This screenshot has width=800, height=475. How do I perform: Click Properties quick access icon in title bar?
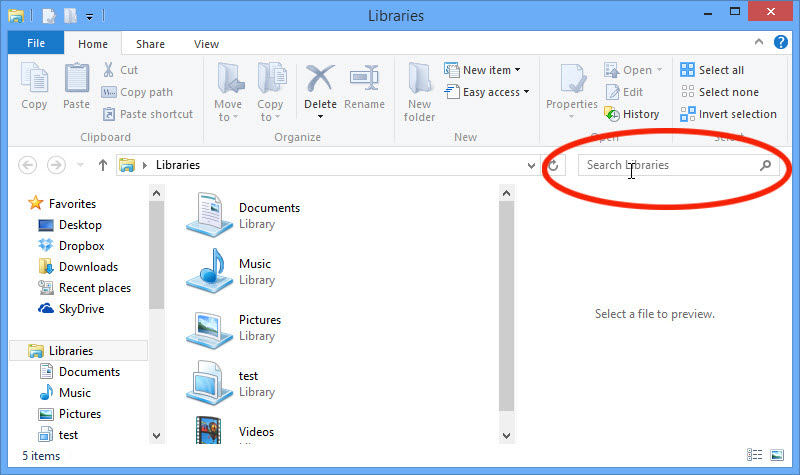[49, 16]
